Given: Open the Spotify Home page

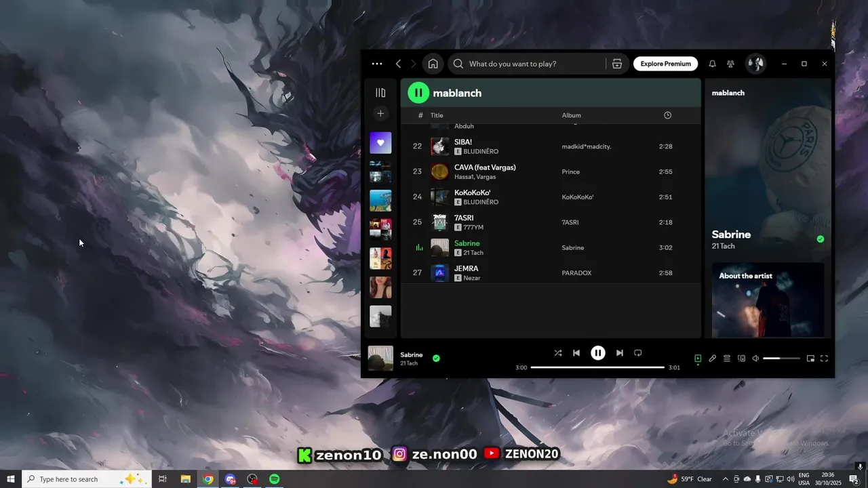Looking at the screenshot, I should (x=433, y=64).
